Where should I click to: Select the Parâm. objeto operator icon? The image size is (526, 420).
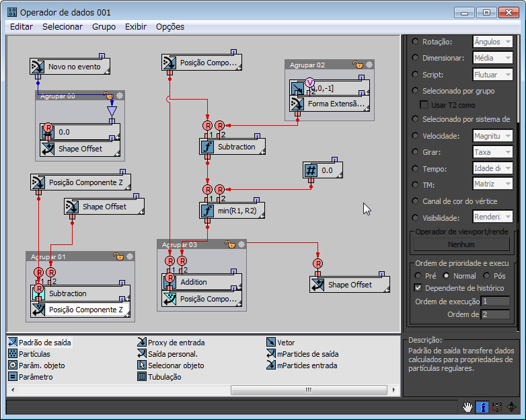tap(12, 365)
